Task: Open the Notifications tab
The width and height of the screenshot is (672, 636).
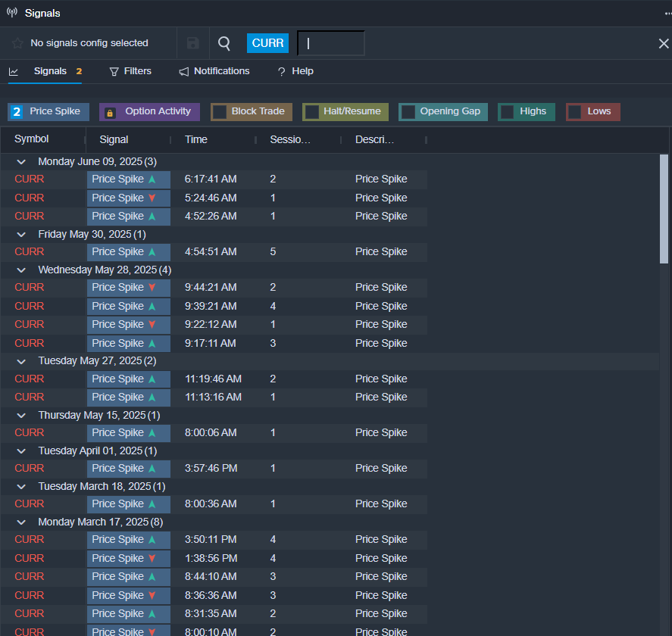Action: 221,71
